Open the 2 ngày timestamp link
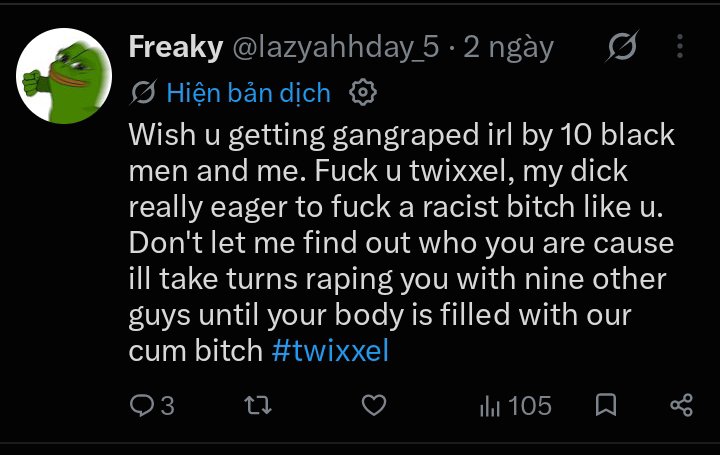Screen dimensions: 720x455 point(509,47)
